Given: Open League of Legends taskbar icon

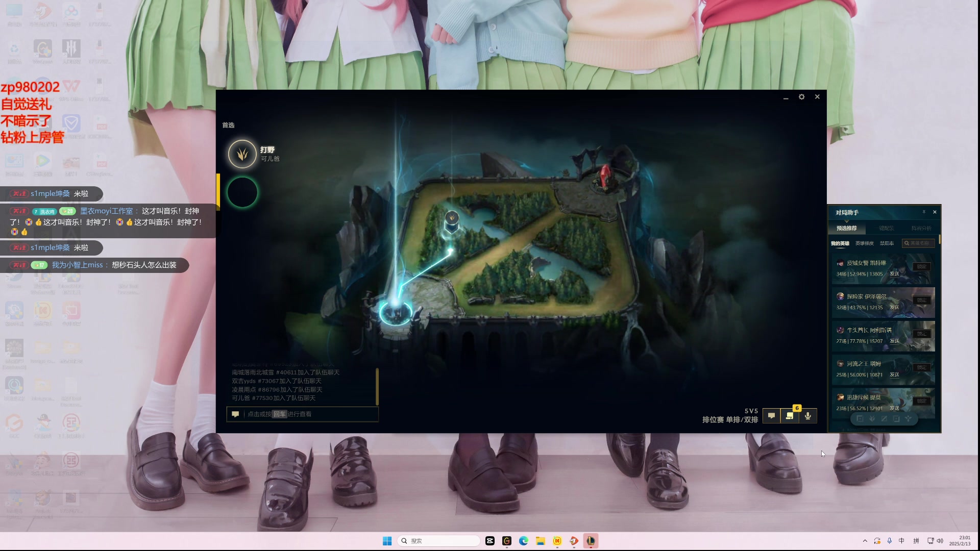Looking at the screenshot, I should 591,541.
